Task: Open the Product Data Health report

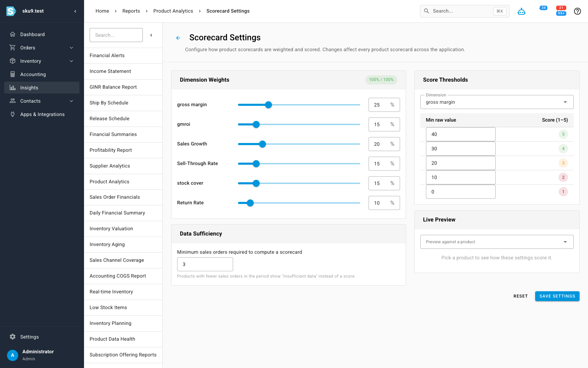Action: coord(123,339)
